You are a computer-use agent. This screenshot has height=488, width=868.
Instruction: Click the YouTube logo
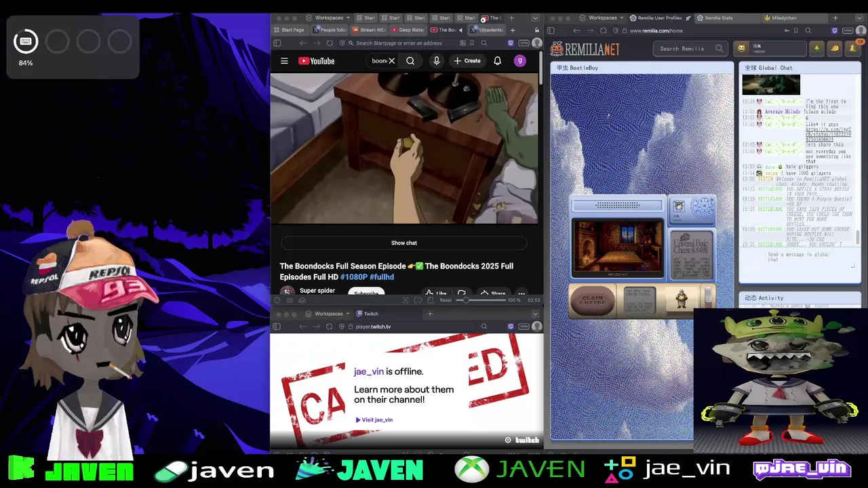317,61
